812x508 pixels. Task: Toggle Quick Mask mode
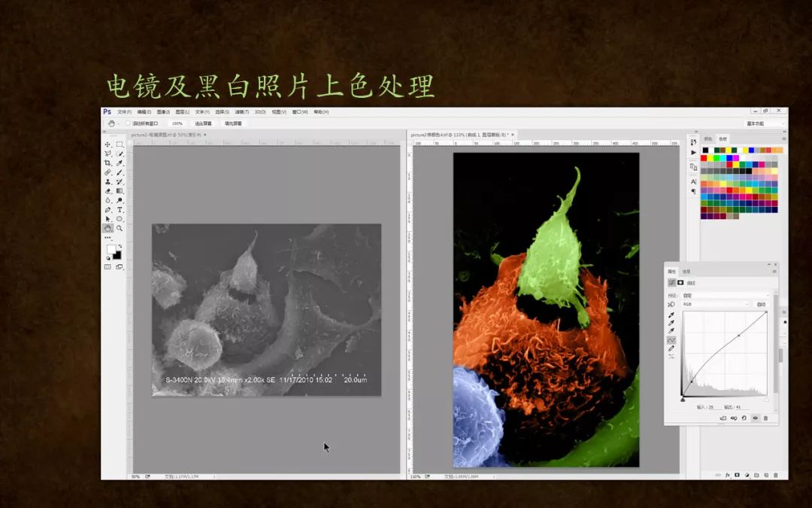(108, 267)
